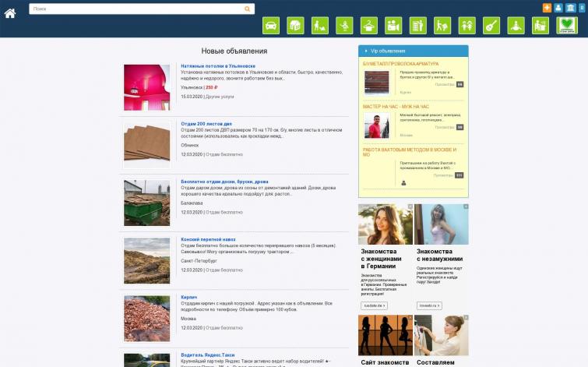The width and height of the screenshot is (588, 367).
Task: Open the guitar hobby category
Action: (491, 26)
